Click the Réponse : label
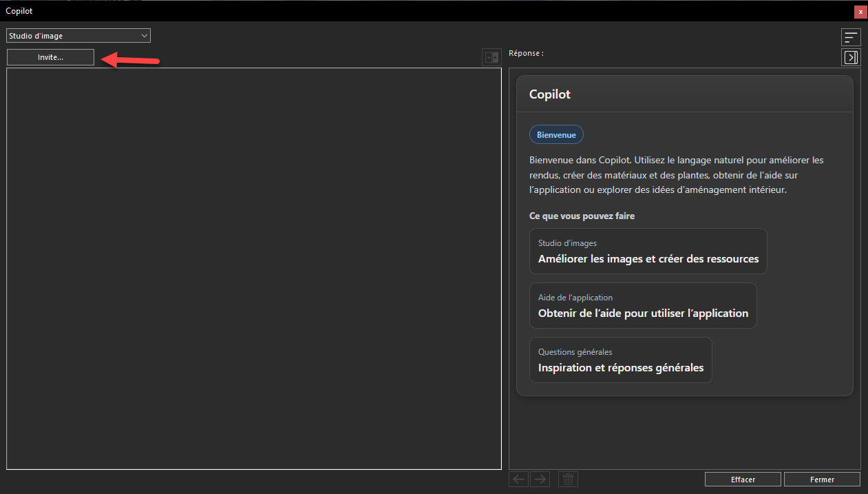 526,53
